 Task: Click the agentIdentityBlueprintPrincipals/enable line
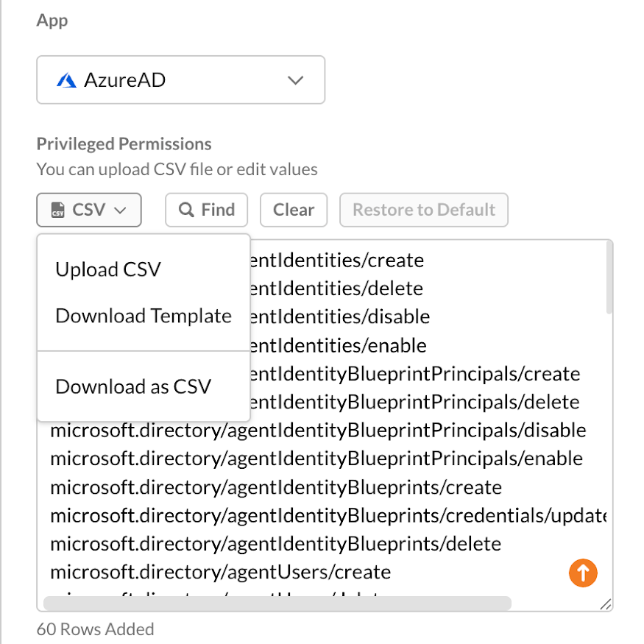tap(316, 459)
